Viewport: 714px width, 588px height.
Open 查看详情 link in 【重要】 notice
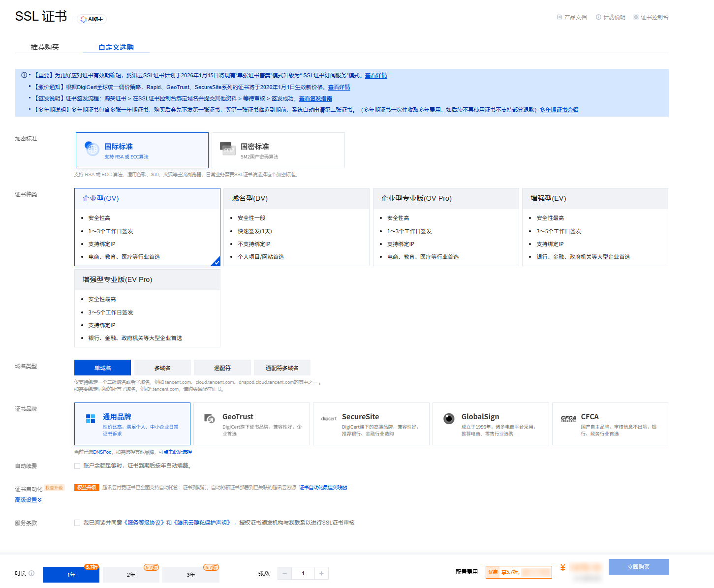376,75
